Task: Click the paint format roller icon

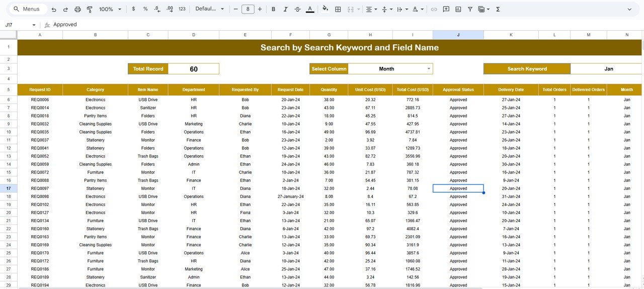Action: click(90, 9)
